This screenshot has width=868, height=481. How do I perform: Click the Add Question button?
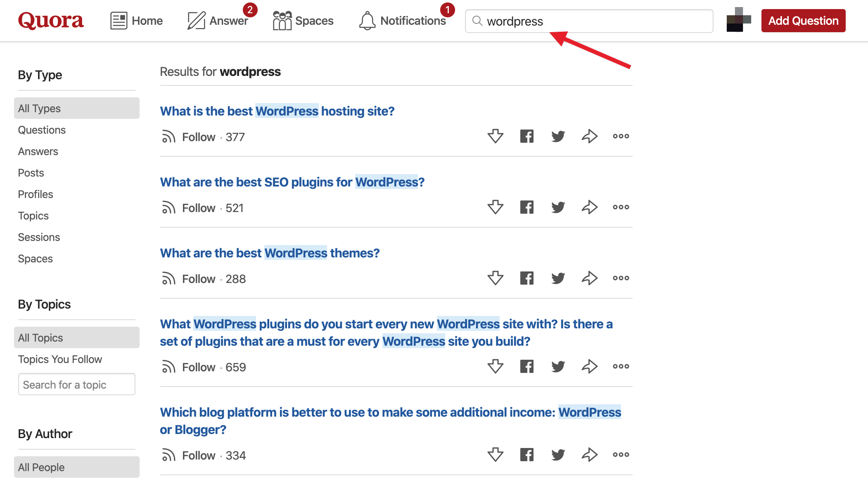coord(803,21)
